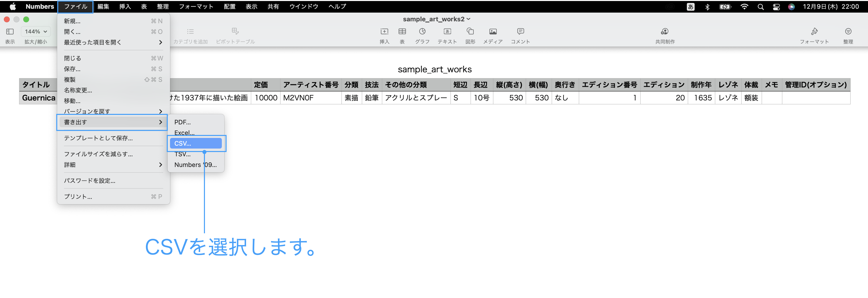Viewport: 868px width, 298px height.
Task: Click the Add Category (カテゴリを追加) icon
Action: (x=190, y=32)
